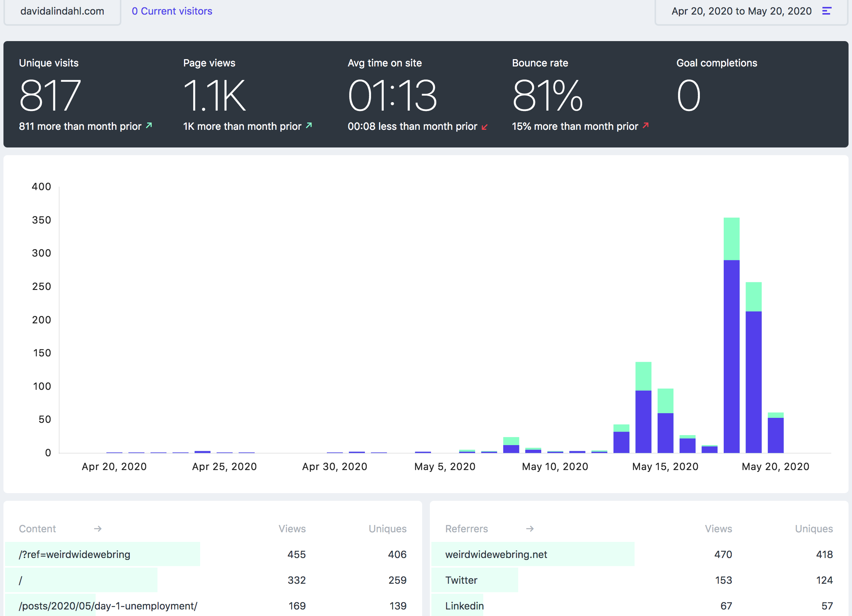Image resolution: width=852 pixels, height=616 pixels.
Task: Select the /?ref=weirdwidewebring content row
Action: coord(75,554)
